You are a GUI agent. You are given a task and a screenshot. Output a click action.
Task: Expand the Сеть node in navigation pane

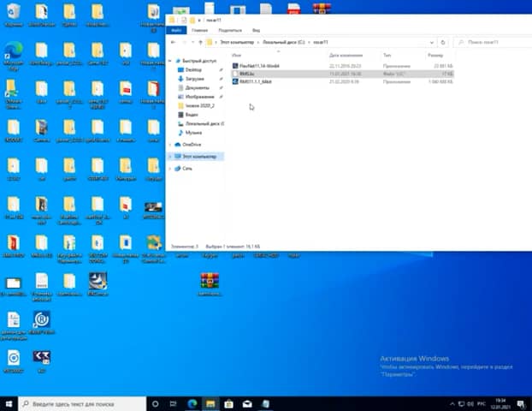click(x=170, y=169)
